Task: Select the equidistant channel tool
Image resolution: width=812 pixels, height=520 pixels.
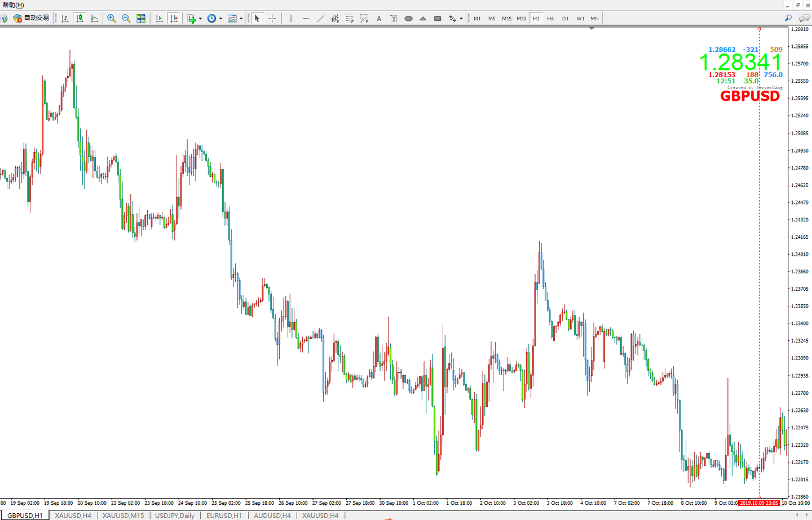Action: point(335,18)
